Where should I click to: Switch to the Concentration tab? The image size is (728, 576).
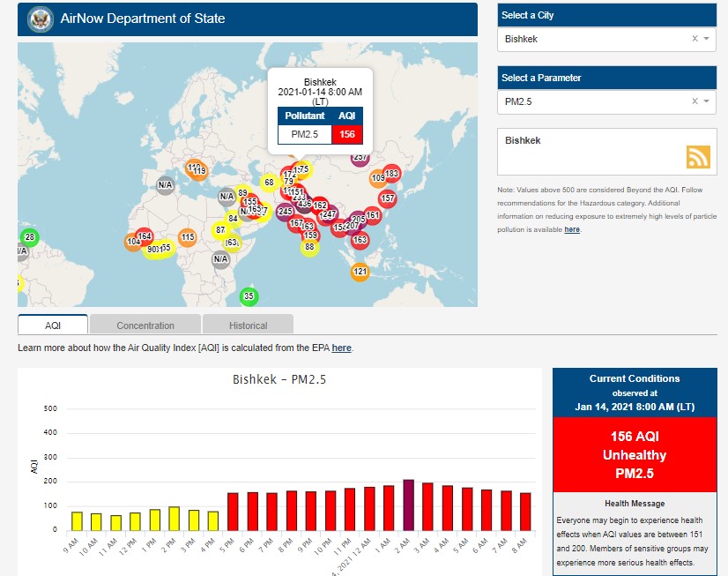145,325
